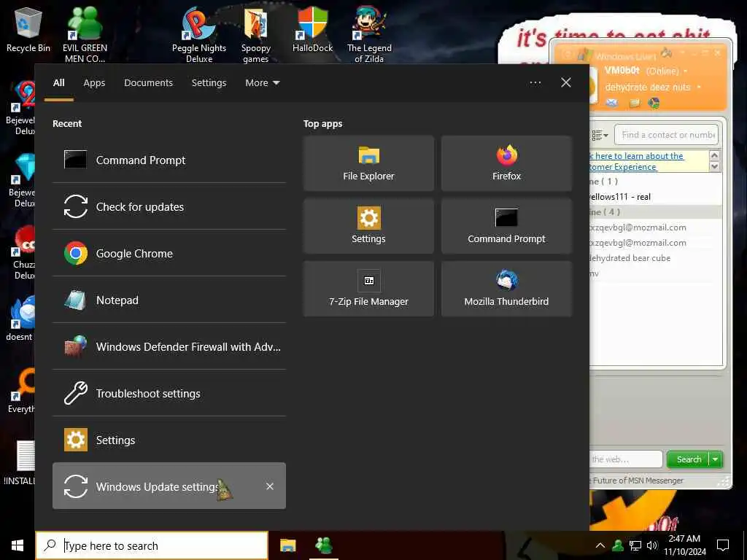Viewport: 747px width, 560px height.
Task: Launch Mozilla Thunderbird tile
Action: 506,289
